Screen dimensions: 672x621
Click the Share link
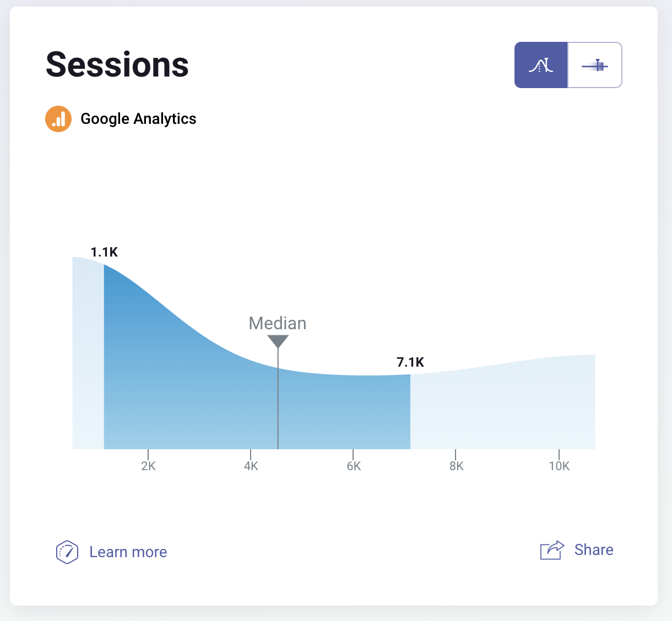[594, 549]
